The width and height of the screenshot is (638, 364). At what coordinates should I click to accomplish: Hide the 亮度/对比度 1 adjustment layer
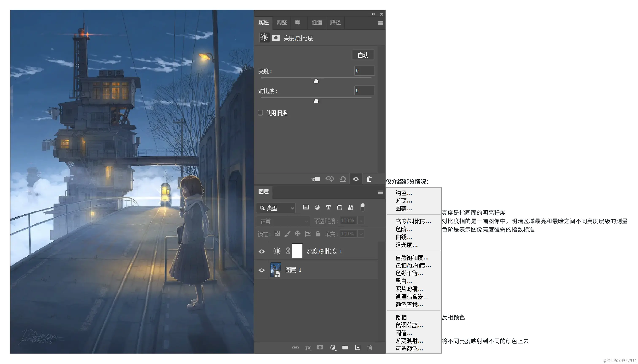pyautogui.click(x=261, y=251)
